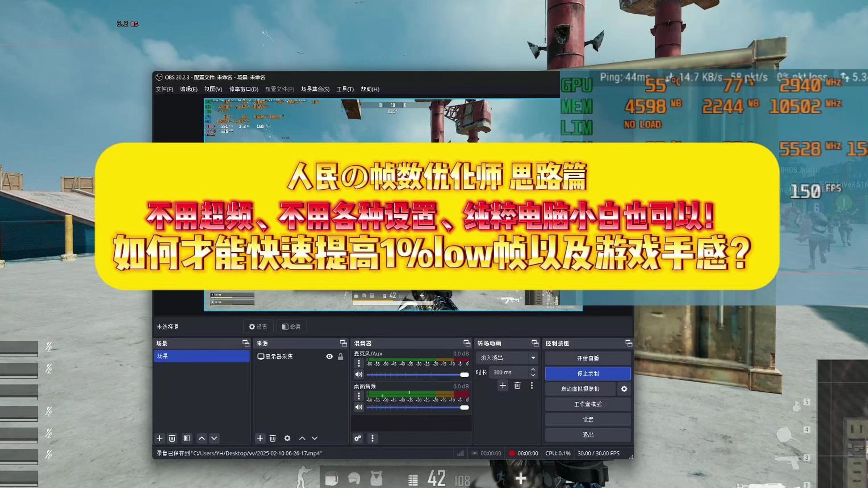The image size is (868, 488).
Task: Remove selected source with the trash icon
Action: (273, 438)
